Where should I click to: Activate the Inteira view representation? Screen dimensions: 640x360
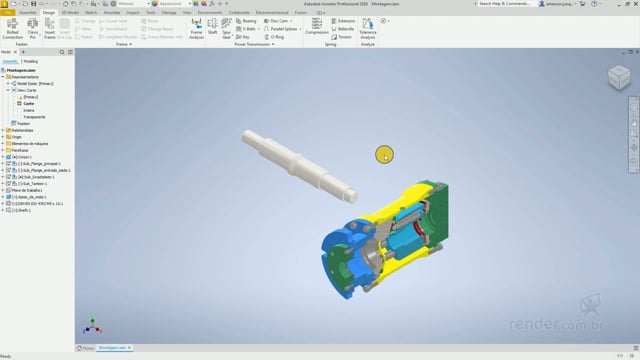pyautogui.click(x=29, y=110)
